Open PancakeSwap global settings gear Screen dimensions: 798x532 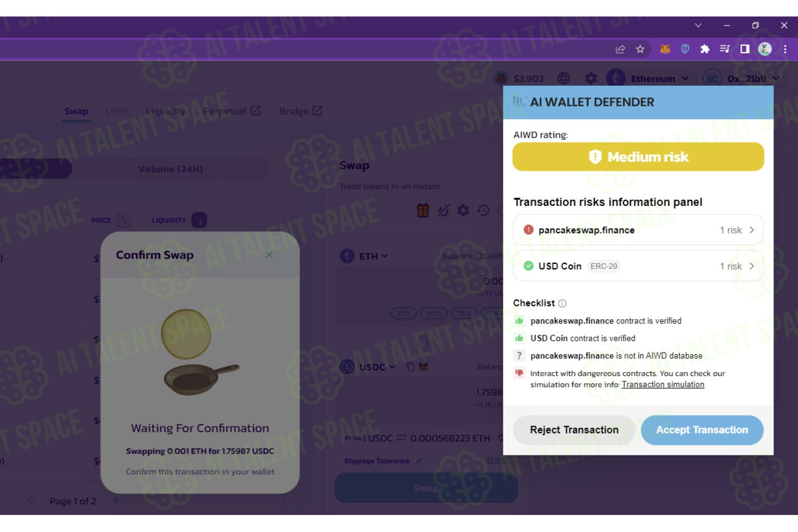[591, 78]
